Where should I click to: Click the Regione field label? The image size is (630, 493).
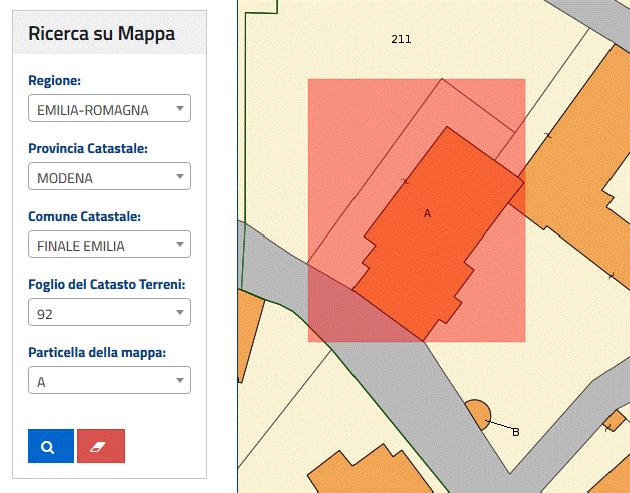pyautogui.click(x=55, y=80)
